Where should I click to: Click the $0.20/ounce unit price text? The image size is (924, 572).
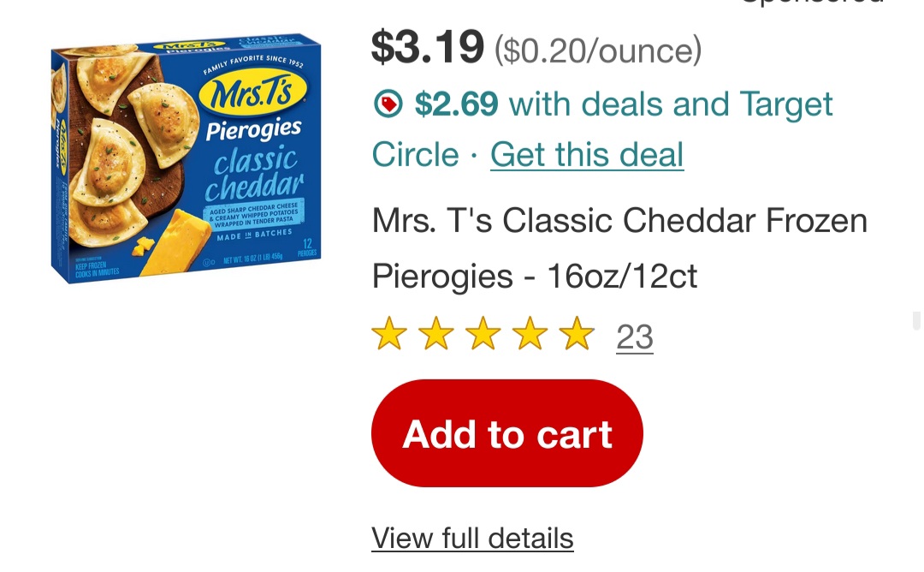(x=598, y=51)
